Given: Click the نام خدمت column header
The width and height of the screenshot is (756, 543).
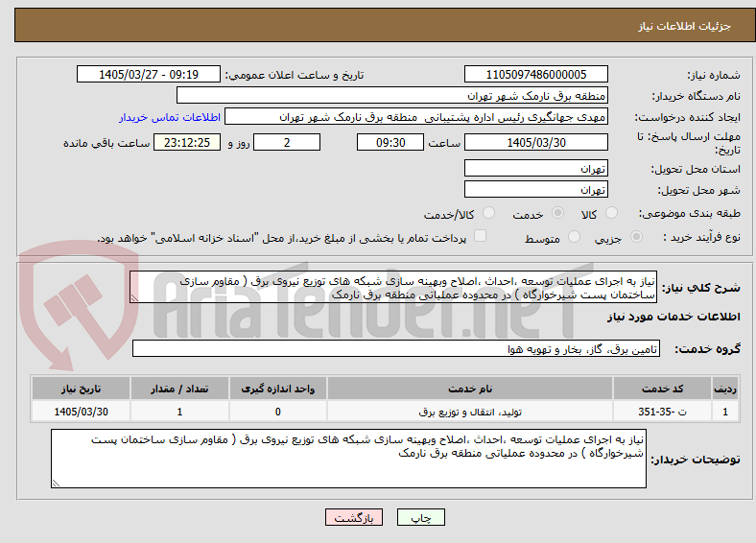Looking at the screenshot, I should tap(470, 389).
